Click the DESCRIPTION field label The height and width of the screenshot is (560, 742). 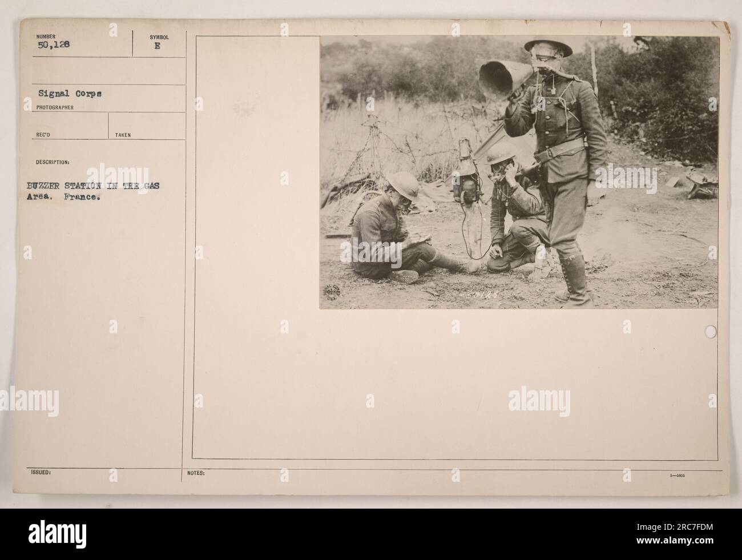52,162
